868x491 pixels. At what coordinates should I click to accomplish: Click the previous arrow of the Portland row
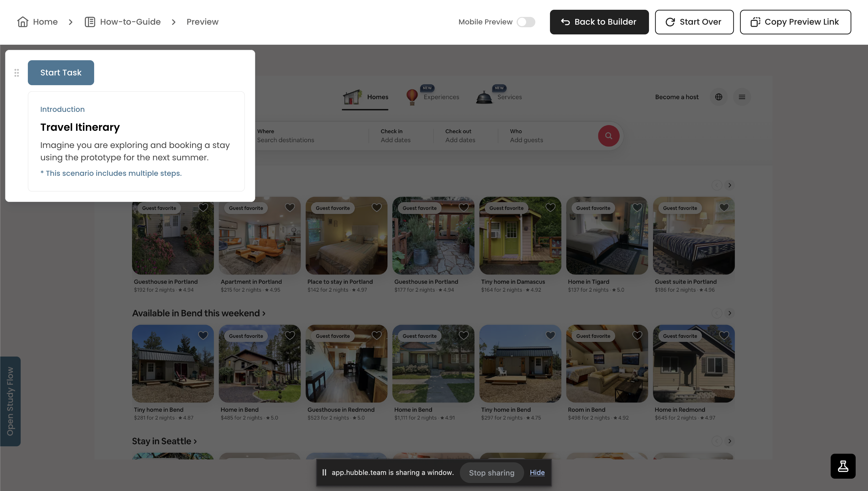pyautogui.click(x=717, y=185)
